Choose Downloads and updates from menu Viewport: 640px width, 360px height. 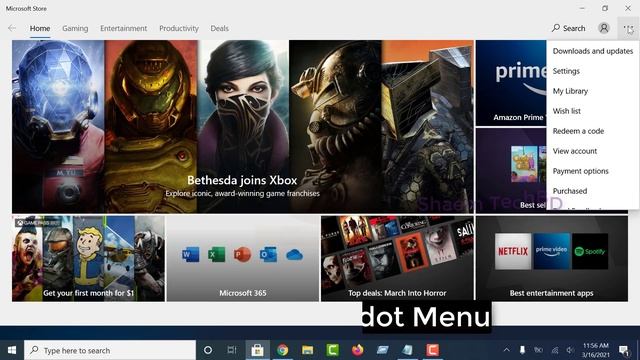(593, 51)
